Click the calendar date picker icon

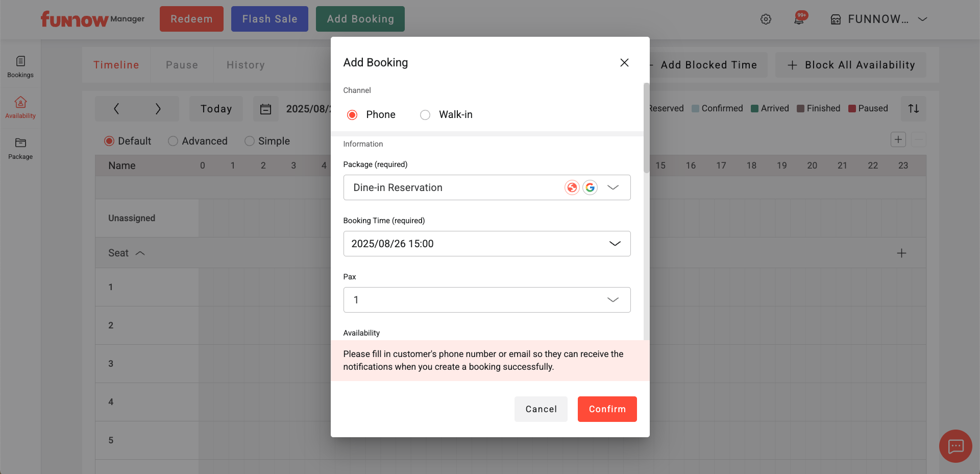[x=266, y=109]
